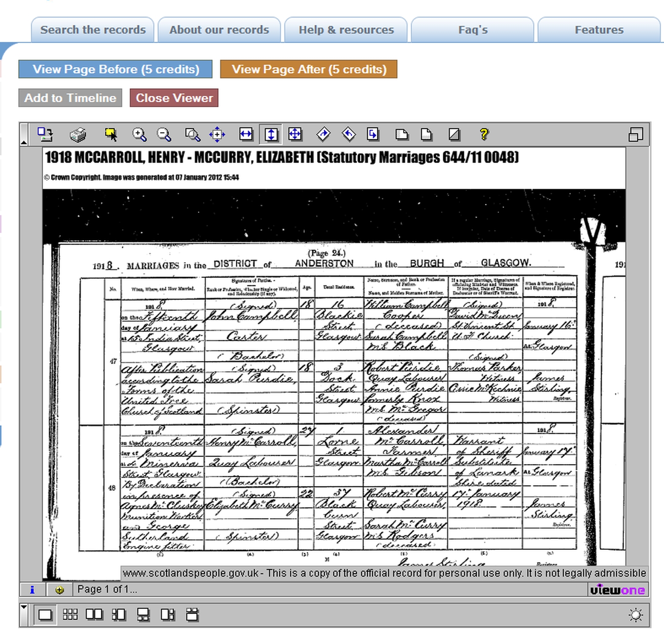Open the Search the records tab

pos(93,30)
